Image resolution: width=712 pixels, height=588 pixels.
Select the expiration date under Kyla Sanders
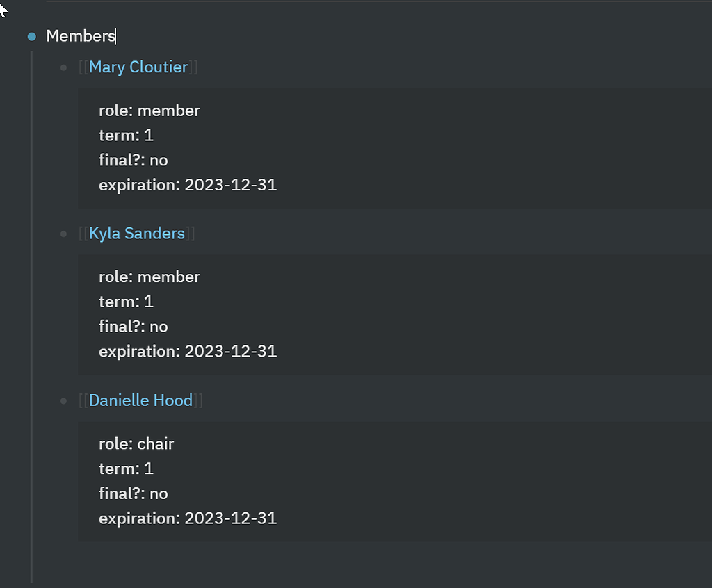(x=231, y=351)
